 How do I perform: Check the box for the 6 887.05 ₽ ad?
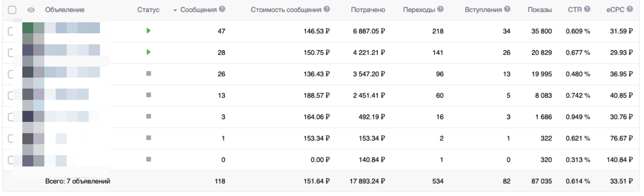(11, 31)
